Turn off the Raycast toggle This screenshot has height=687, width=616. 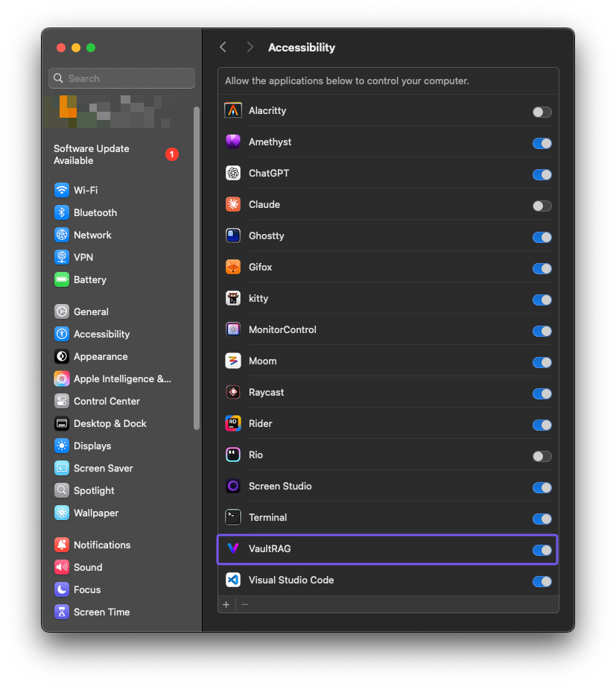tap(542, 394)
